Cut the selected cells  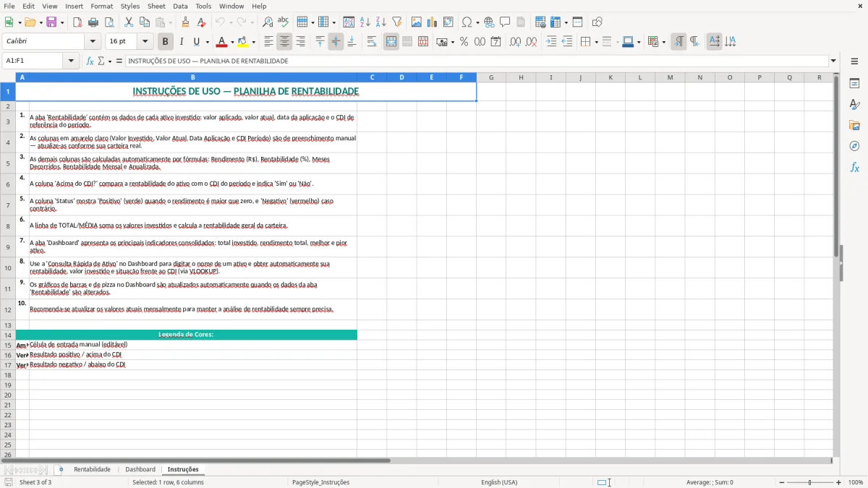[129, 22]
